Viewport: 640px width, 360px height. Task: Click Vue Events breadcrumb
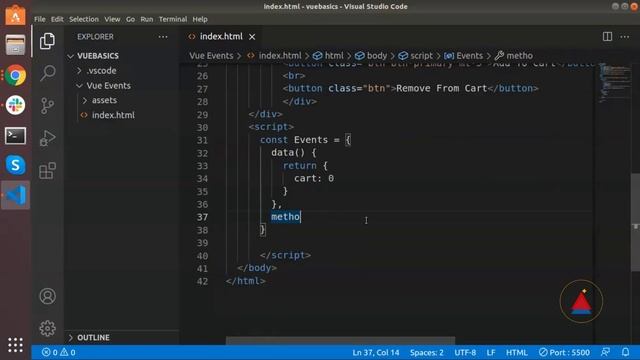(211, 56)
